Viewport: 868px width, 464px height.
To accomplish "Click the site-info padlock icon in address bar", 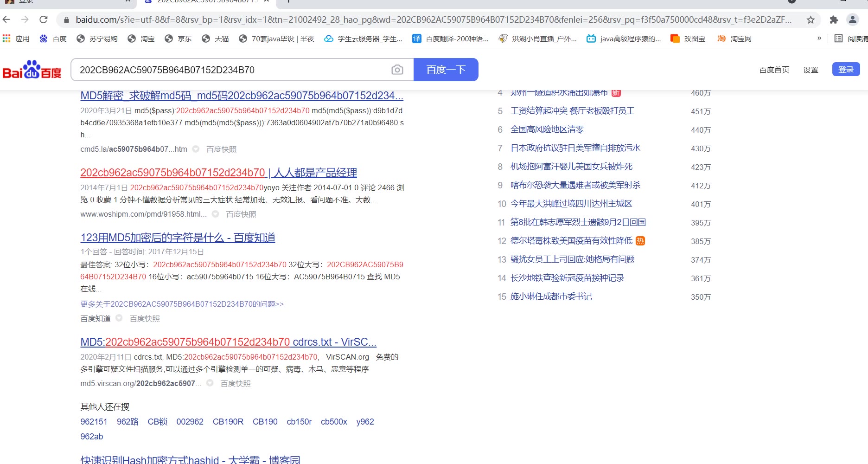I will click(66, 19).
